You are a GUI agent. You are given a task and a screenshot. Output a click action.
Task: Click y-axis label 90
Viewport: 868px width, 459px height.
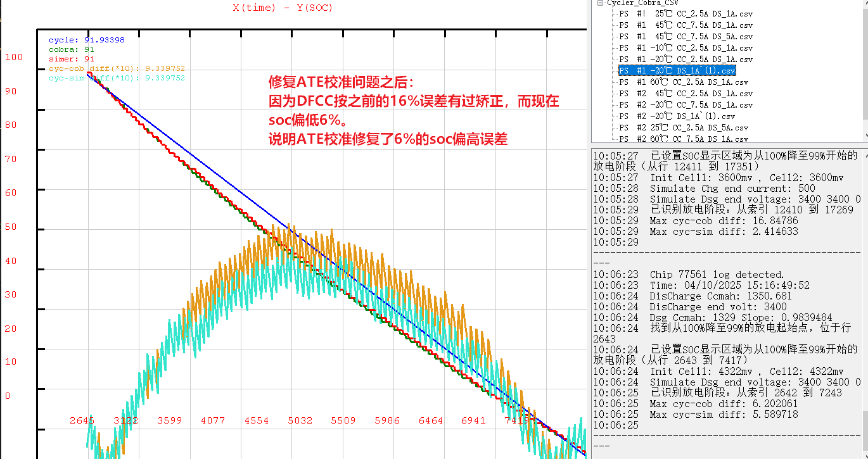coord(11,91)
